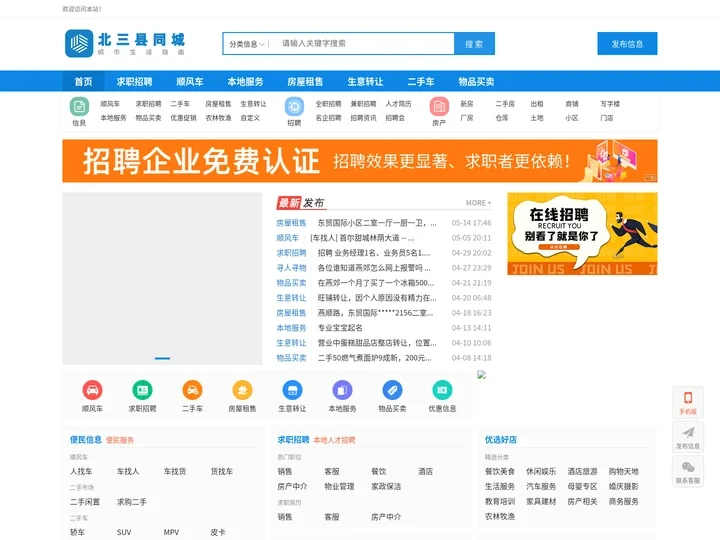Viewport: 720px width, 540px height.
Task: Click the 便民服务 orange subtitle link
Action: tap(120, 440)
